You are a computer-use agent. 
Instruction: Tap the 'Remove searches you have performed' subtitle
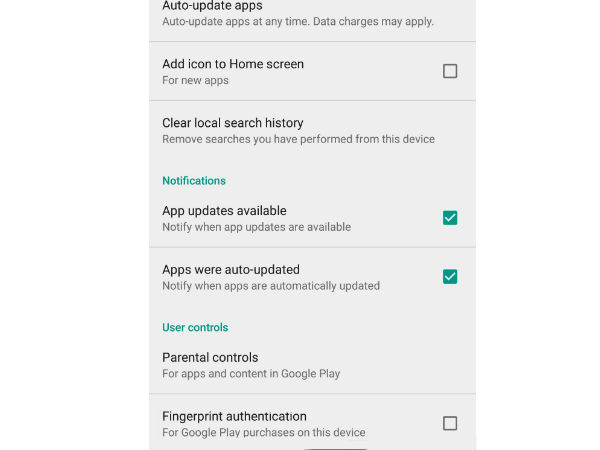[x=298, y=139]
